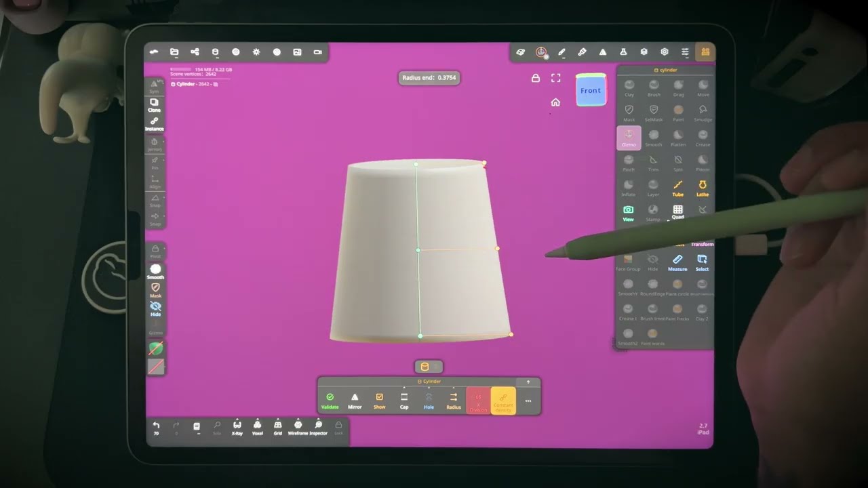
Task: Toggle Constant density option
Action: (x=503, y=401)
